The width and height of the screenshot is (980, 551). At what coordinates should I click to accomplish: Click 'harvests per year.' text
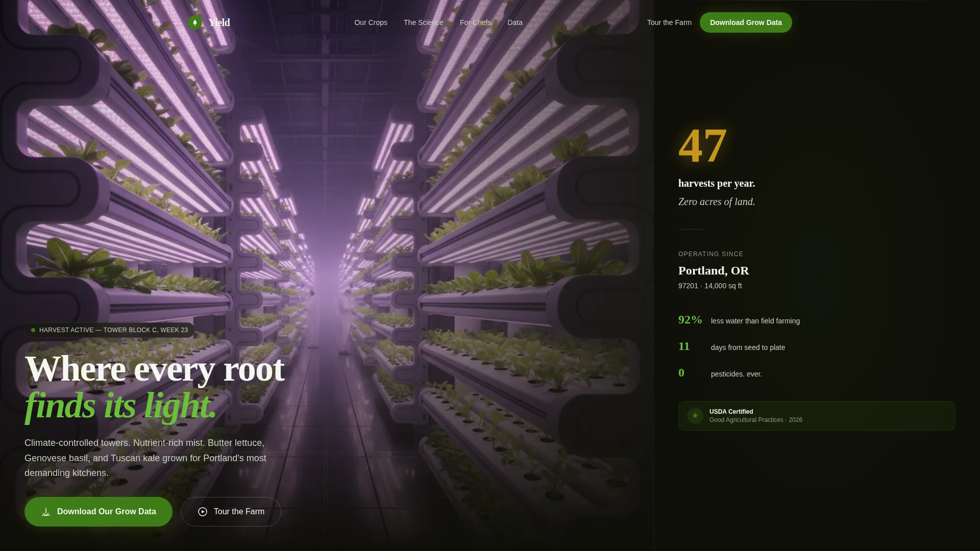[717, 183]
